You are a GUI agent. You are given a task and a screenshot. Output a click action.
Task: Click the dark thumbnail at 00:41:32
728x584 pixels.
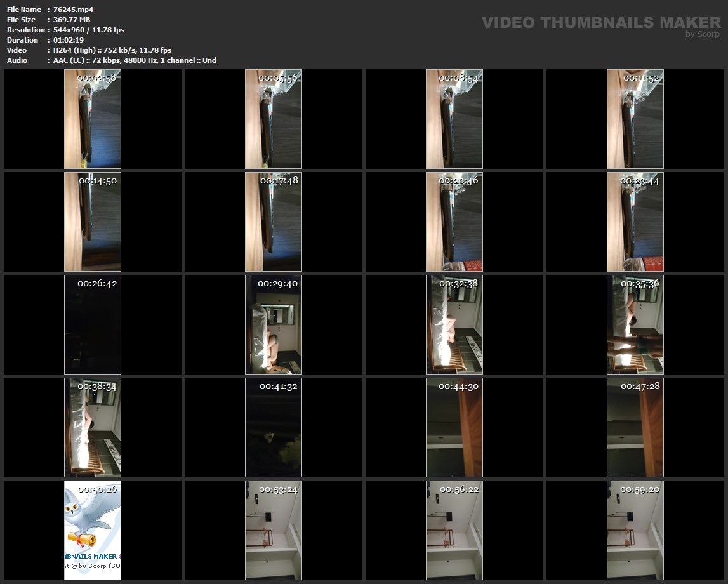click(274, 428)
